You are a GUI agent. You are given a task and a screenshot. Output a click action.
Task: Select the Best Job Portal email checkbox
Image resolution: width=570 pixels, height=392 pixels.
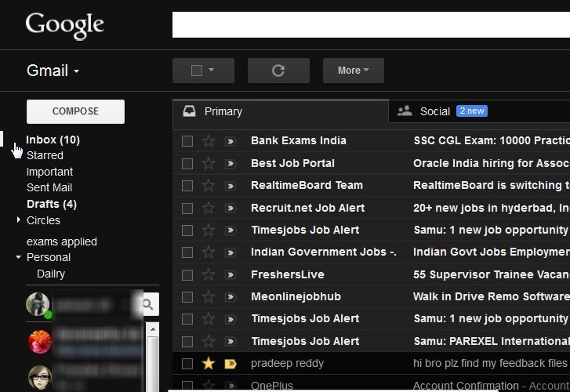[187, 164]
